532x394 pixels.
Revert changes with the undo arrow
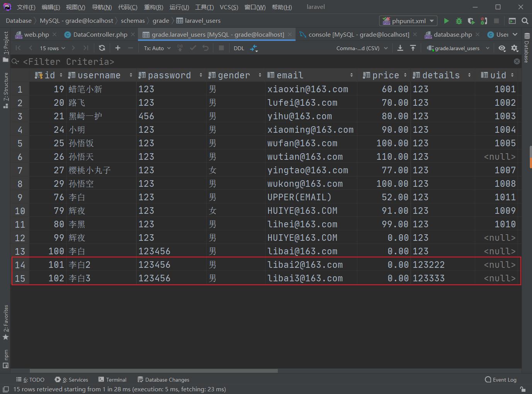tap(206, 48)
